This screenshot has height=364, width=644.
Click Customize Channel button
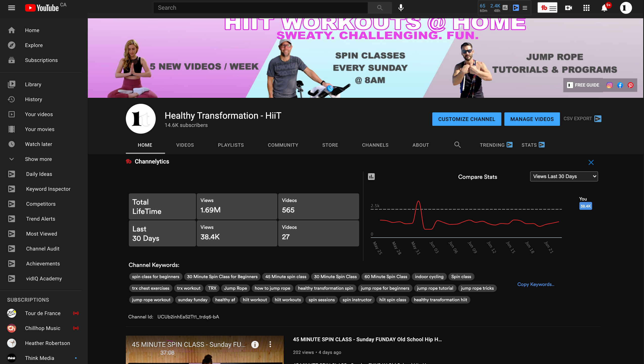click(x=467, y=119)
